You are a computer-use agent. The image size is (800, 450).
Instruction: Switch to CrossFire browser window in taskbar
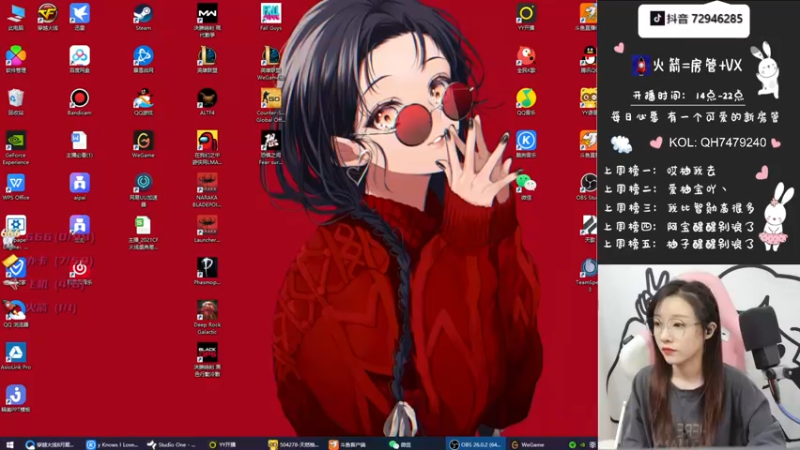[x=50, y=444]
